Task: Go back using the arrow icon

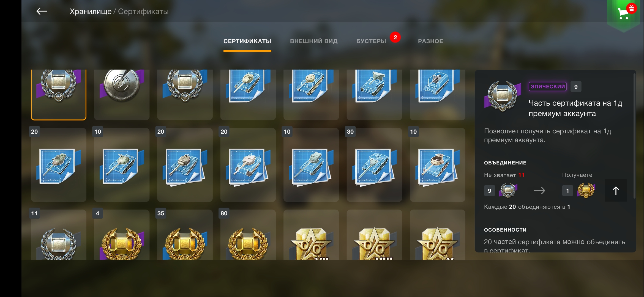Action: point(42,11)
